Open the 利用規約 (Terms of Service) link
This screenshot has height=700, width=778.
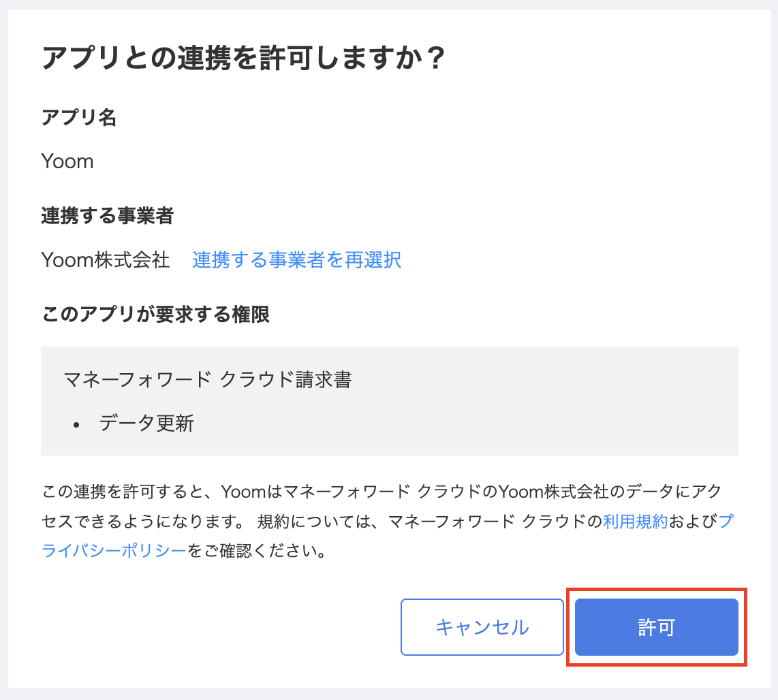tap(635, 519)
